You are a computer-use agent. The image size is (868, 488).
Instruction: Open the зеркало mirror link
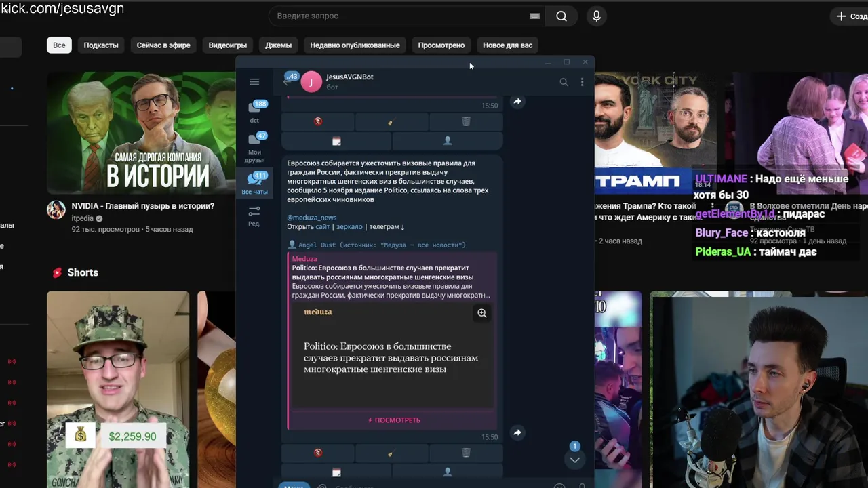click(349, 227)
